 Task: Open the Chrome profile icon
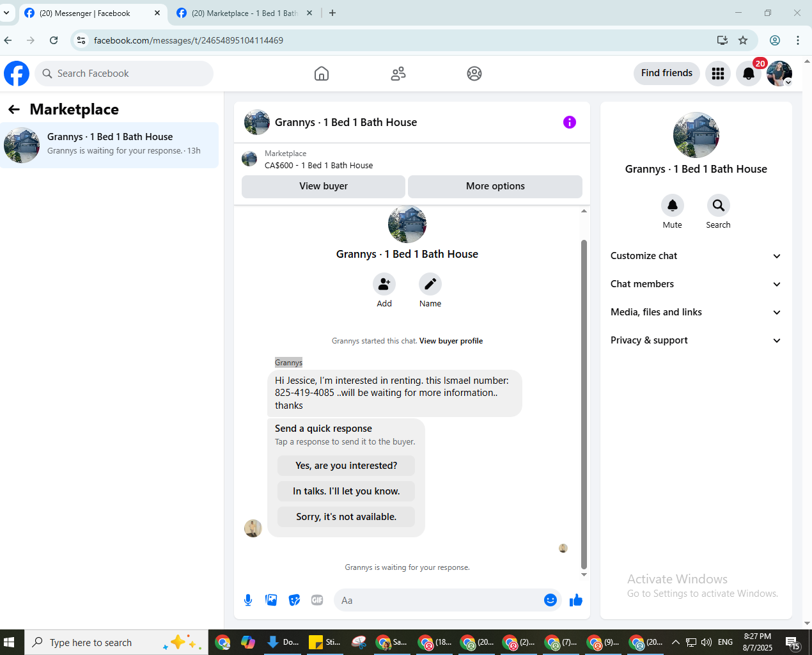(775, 40)
